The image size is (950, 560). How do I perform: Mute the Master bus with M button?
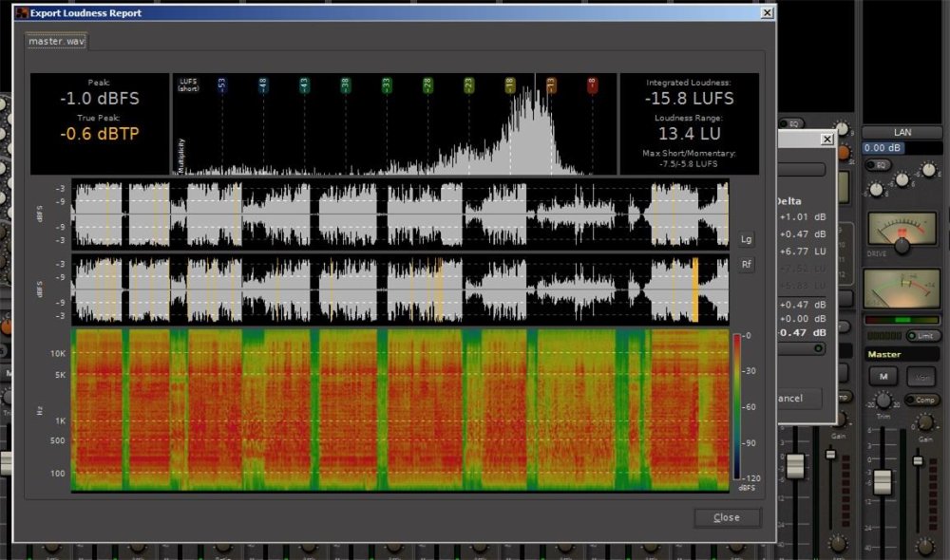(883, 377)
